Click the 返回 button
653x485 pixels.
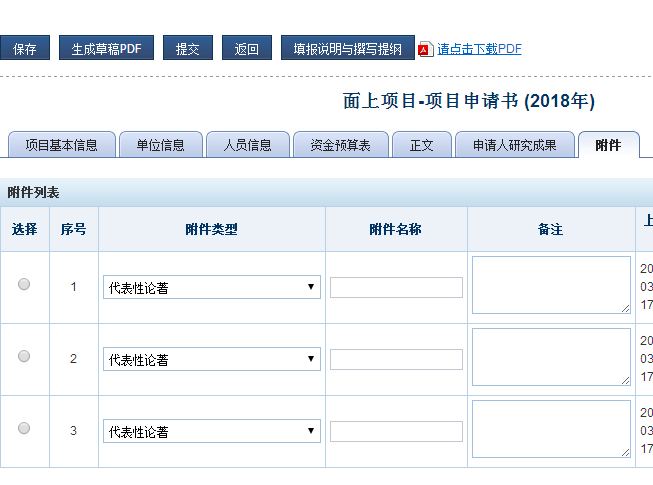(247, 48)
